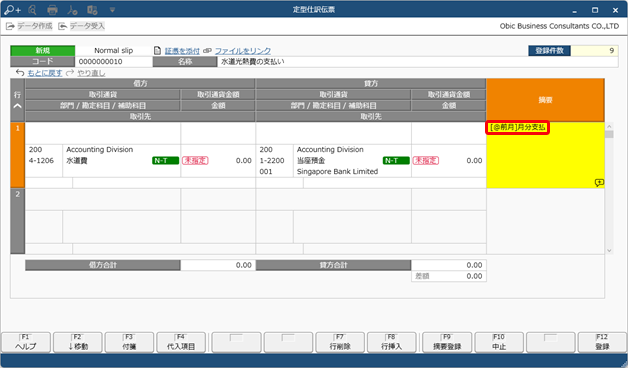Click the 摘要 orange column header
The width and height of the screenshot is (628, 368).
pos(545,100)
